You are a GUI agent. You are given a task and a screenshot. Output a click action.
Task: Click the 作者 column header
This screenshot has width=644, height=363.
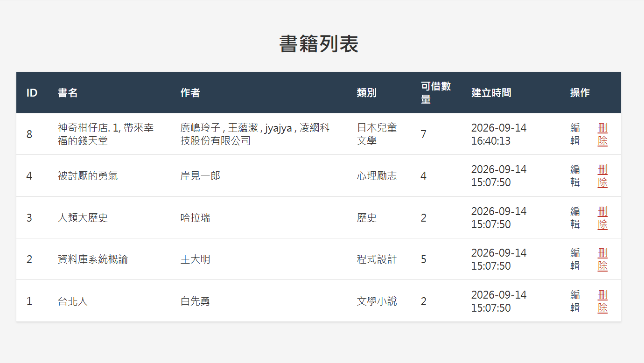pyautogui.click(x=190, y=93)
